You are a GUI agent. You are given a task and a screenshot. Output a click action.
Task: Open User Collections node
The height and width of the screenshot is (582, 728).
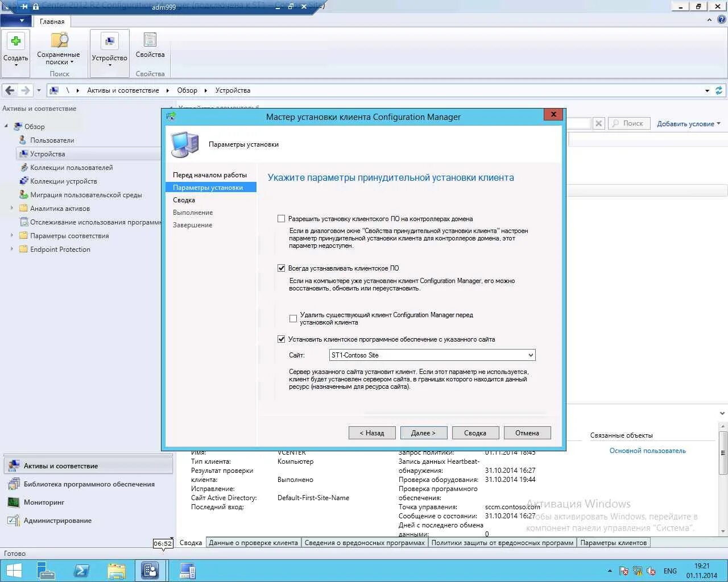click(x=71, y=168)
